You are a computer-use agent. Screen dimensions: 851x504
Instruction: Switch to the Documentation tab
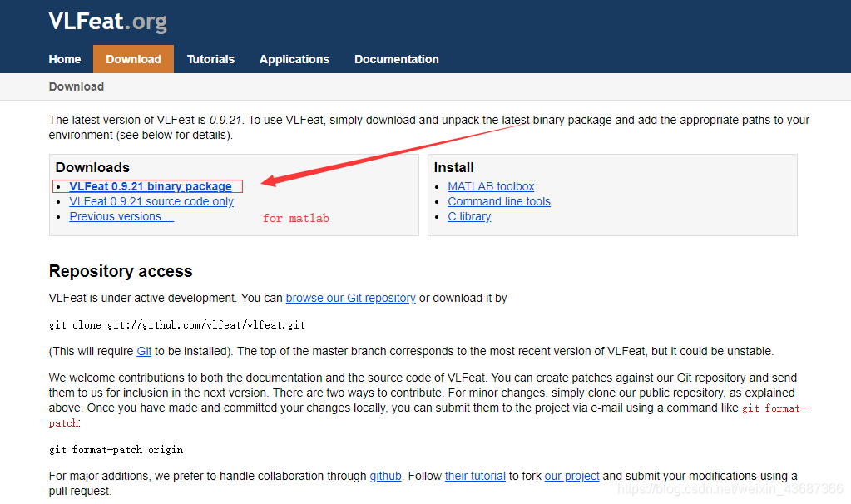click(x=397, y=59)
